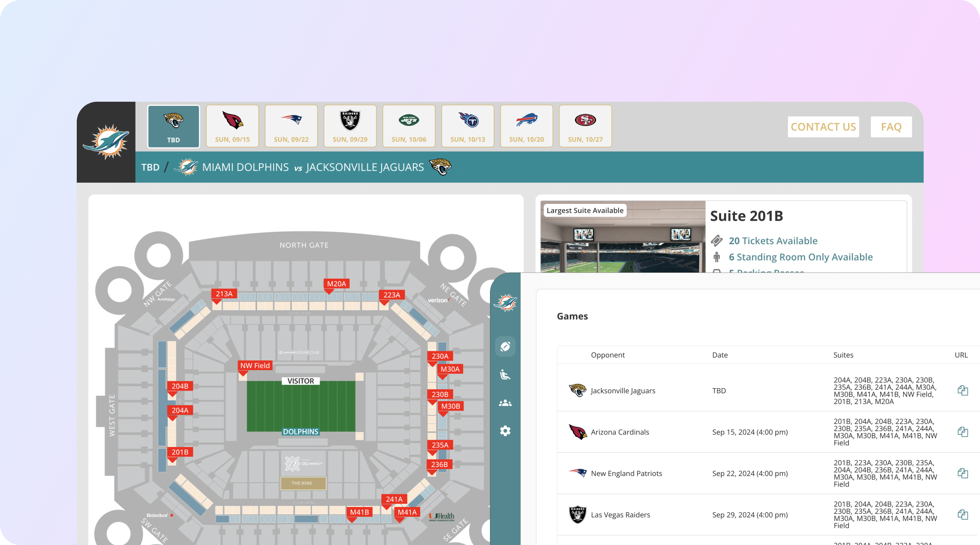Select the NW Field marker on map
This screenshot has height=545, width=980.
pos(255,366)
